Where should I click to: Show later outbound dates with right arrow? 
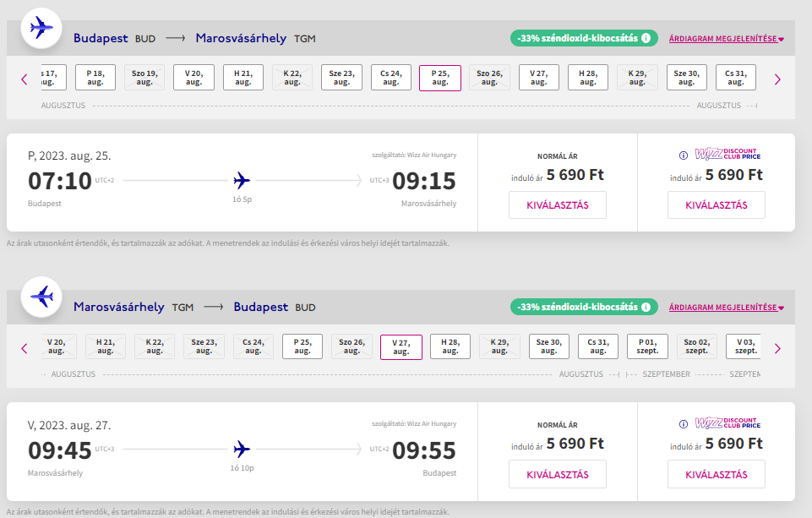777,79
